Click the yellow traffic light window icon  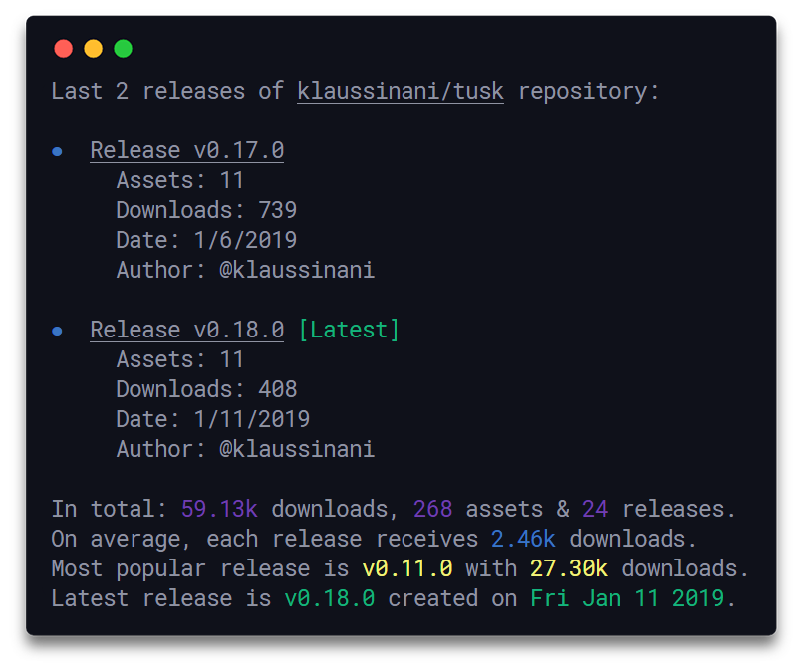pyautogui.click(x=93, y=48)
